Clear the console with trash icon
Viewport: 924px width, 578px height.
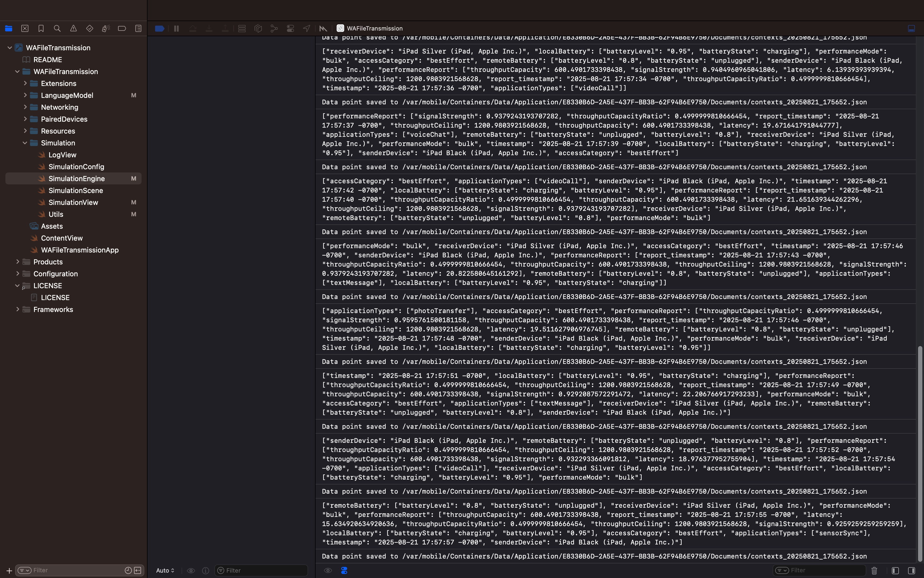pos(874,570)
